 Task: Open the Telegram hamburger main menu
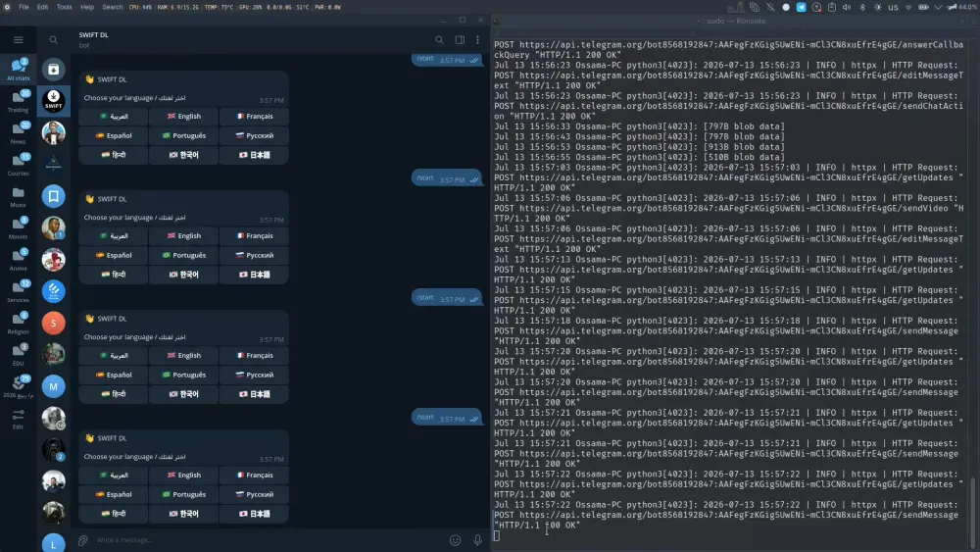click(x=18, y=40)
